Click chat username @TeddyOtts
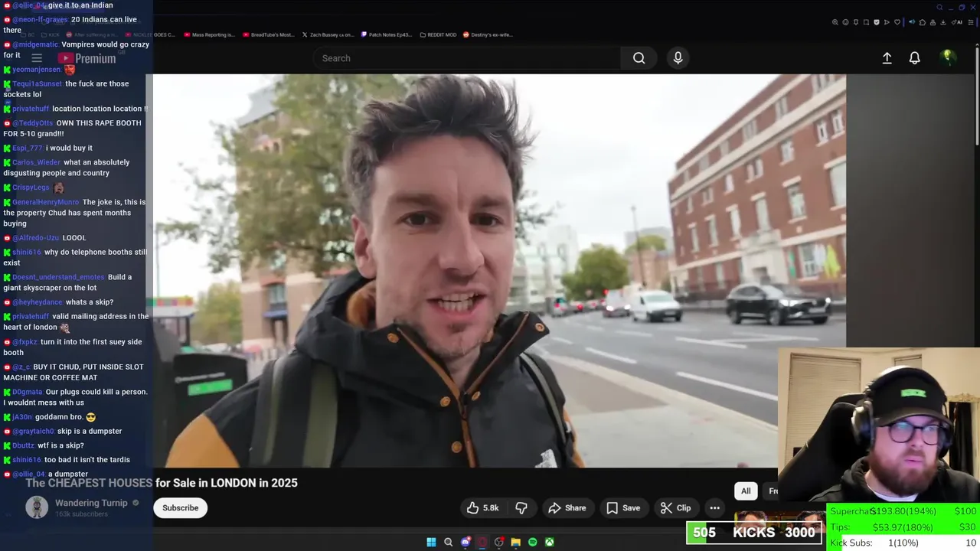 (x=33, y=122)
